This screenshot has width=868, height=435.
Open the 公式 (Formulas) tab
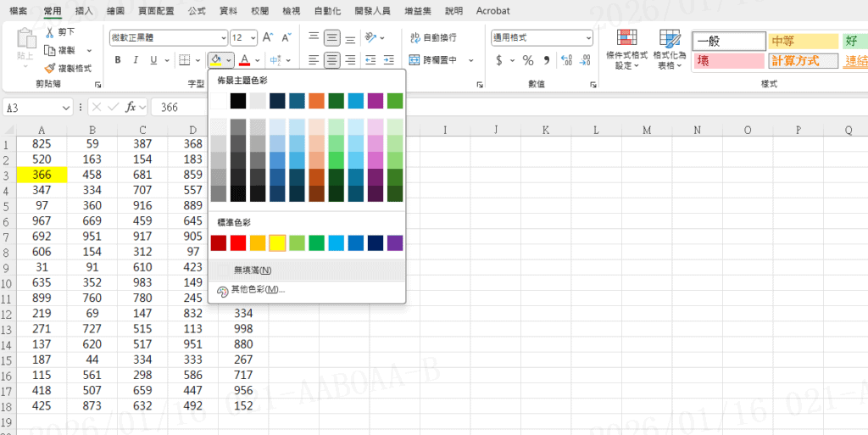coord(196,11)
